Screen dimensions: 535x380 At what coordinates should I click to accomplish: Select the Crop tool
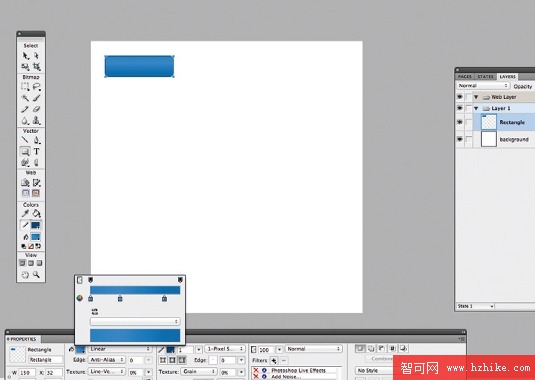[36, 67]
